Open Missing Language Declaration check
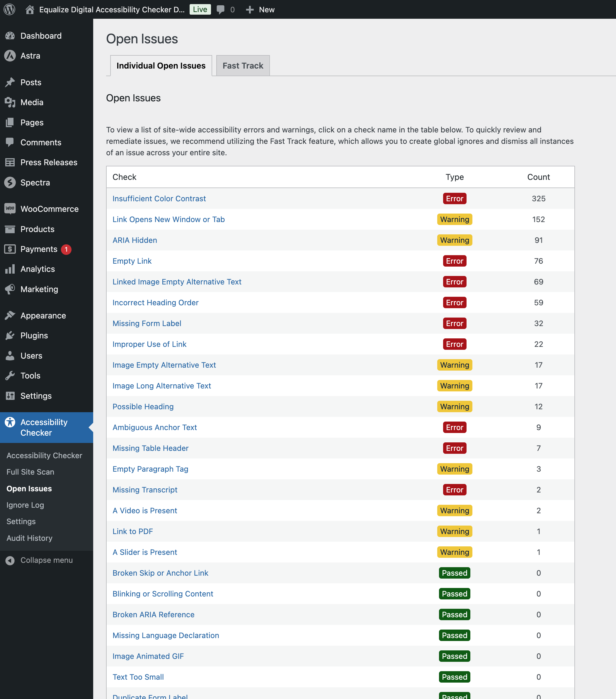This screenshot has width=616, height=699. pyautogui.click(x=166, y=635)
